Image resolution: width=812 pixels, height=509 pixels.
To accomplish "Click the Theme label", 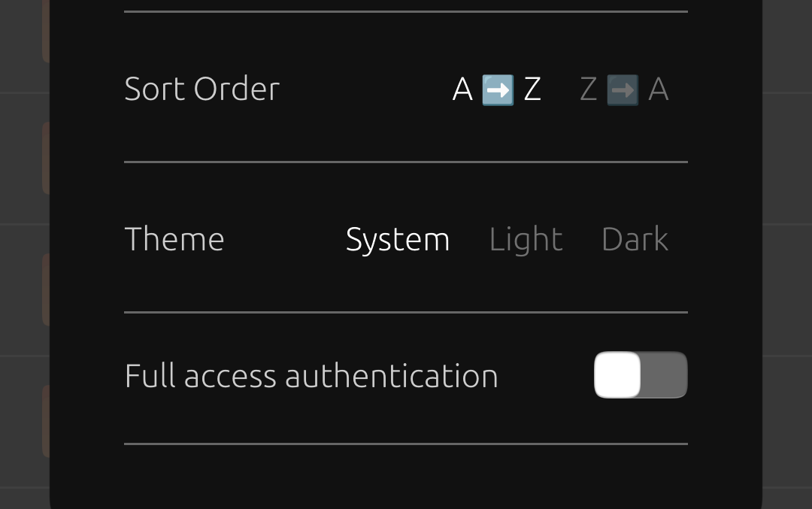I will (x=174, y=239).
